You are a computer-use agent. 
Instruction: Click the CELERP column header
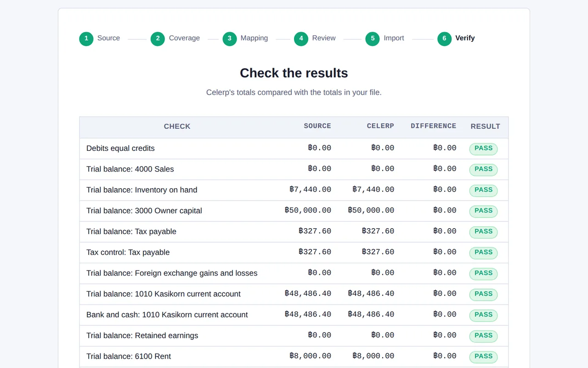[380, 126]
